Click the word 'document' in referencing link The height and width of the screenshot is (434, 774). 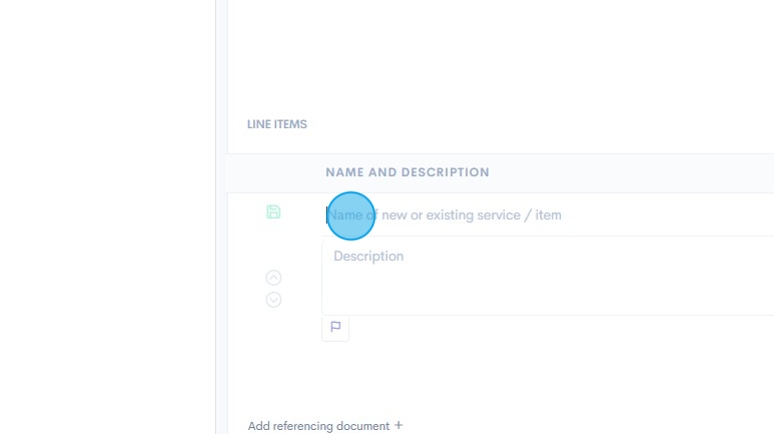tap(363, 426)
